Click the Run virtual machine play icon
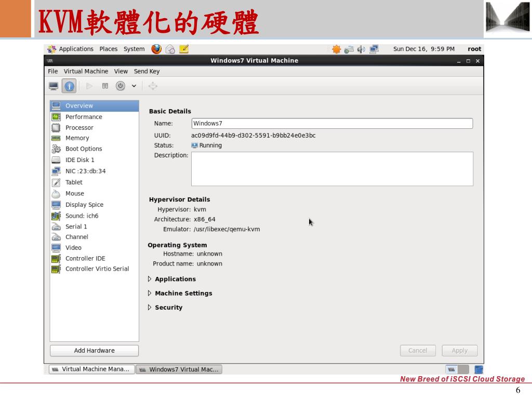The image size is (532, 399). click(89, 86)
